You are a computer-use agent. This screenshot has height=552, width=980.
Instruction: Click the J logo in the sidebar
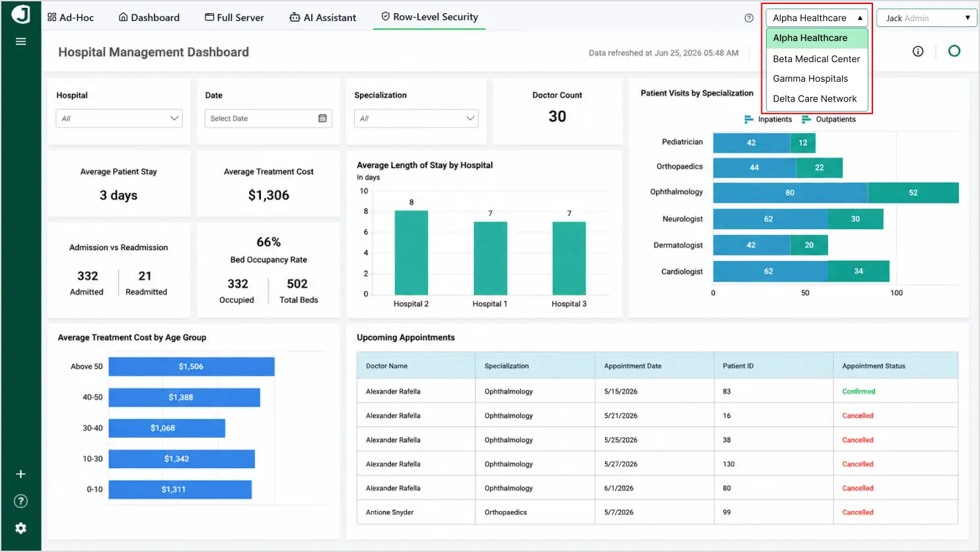[x=20, y=14]
